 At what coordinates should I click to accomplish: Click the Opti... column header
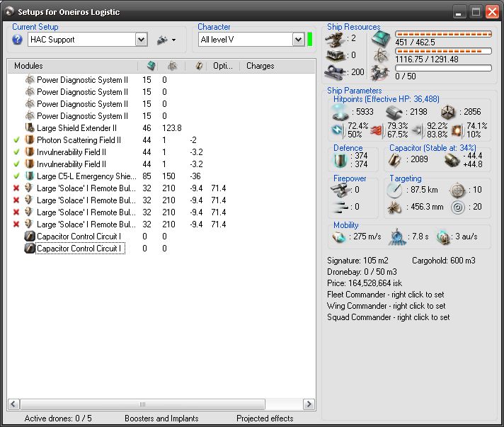point(223,66)
